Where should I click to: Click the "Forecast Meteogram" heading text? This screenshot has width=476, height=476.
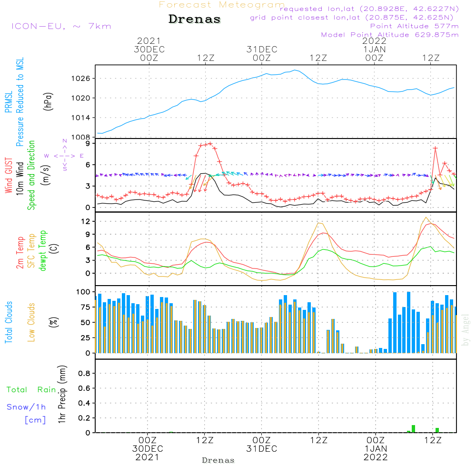[x=222, y=5]
